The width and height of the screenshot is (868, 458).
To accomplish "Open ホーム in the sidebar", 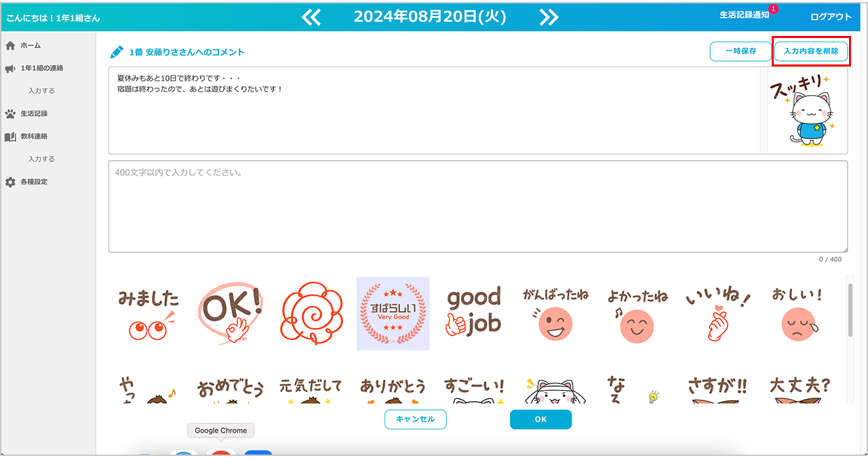I will [31, 45].
